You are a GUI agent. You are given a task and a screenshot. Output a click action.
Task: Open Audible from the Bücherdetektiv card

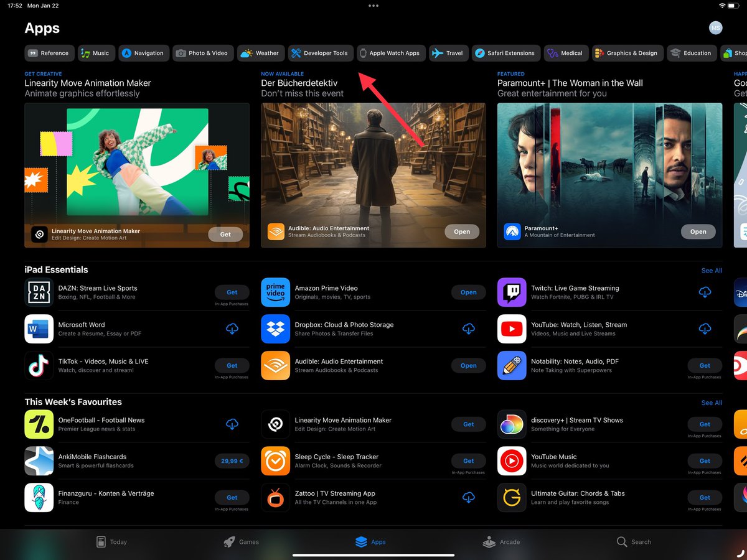coord(462,231)
